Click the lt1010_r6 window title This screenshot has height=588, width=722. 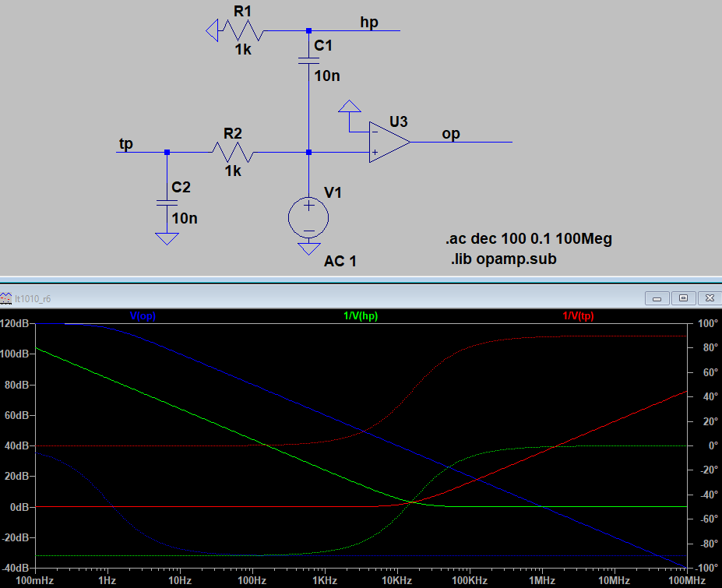coord(33,299)
